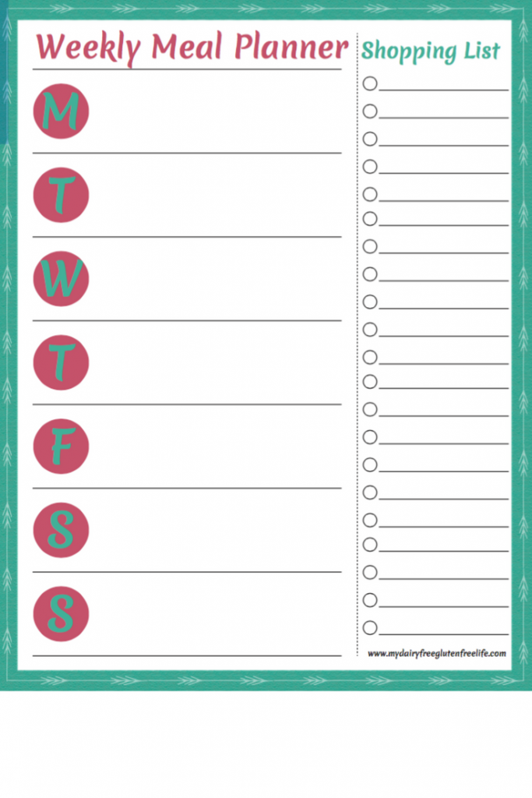Viewport: 532px width, 798px height.
Task: Click the Saturday 'S' circle below Friday
Action: [x=61, y=530]
